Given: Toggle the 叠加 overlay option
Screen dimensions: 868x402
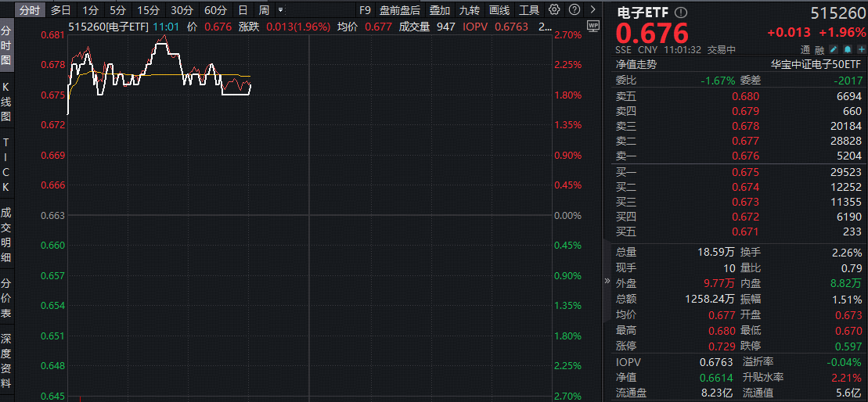Looking at the screenshot, I should 440,10.
